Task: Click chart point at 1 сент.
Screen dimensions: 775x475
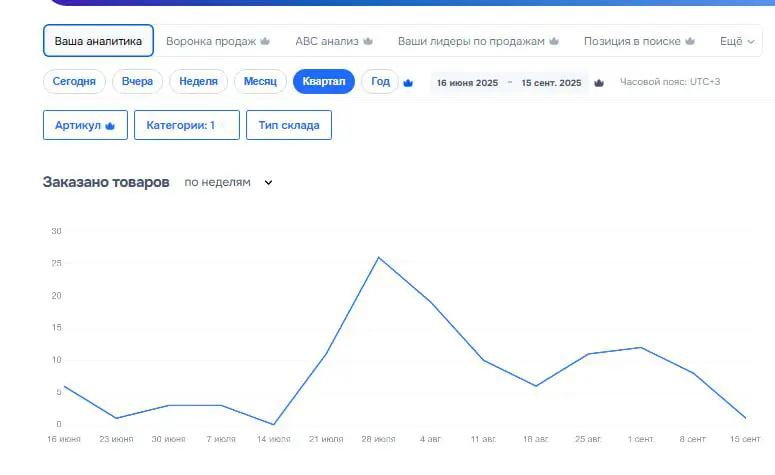Action: pyautogui.click(x=641, y=347)
